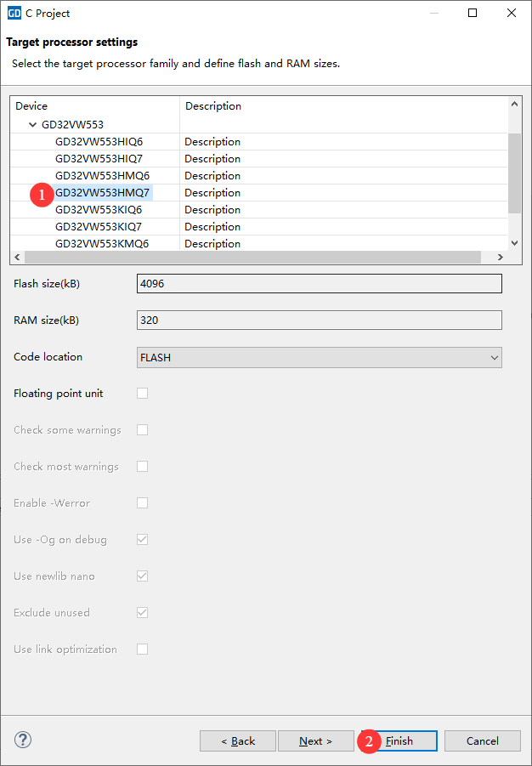This screenshot has height=766, width=532.
Task: Go to previous page with Back
Action: pos(238,741)
